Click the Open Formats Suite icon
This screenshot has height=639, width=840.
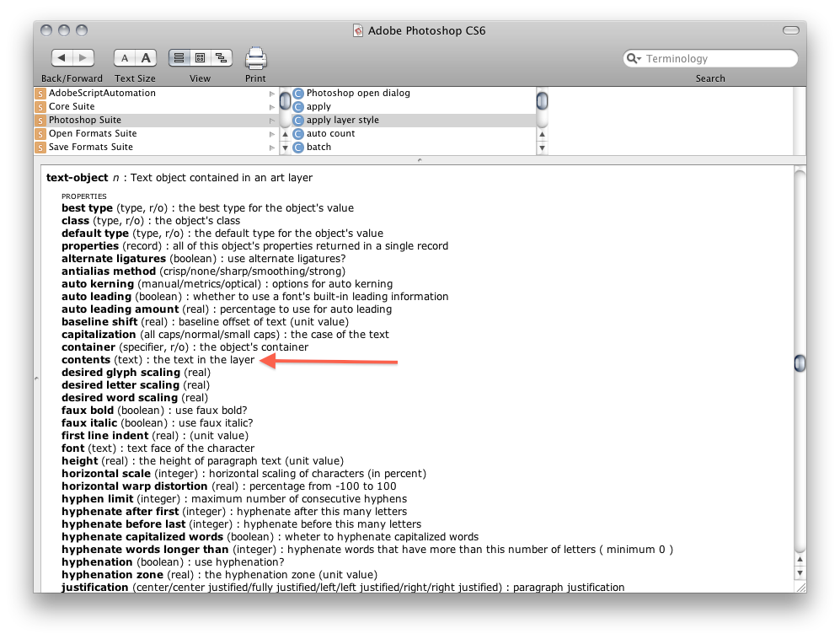pos(40,133)
